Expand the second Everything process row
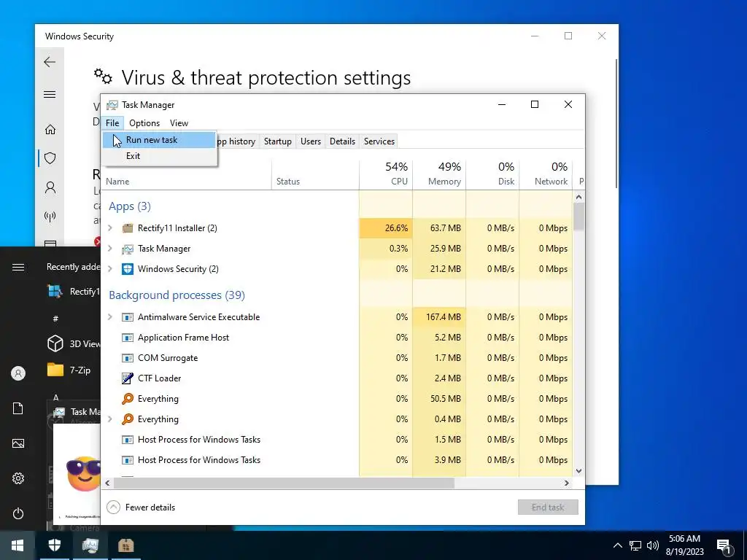The image size is (747, 560). point(110,419)
